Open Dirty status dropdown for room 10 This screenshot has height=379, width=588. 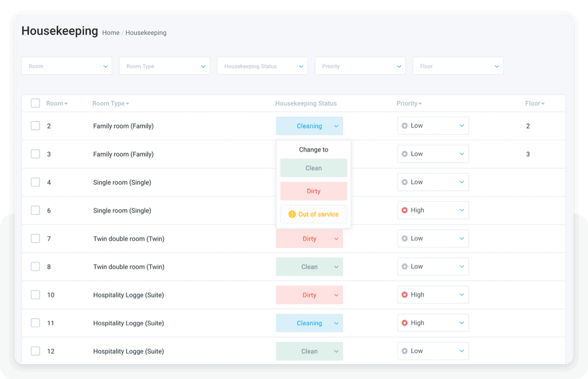pyautogui.click(x=309, y=295)
